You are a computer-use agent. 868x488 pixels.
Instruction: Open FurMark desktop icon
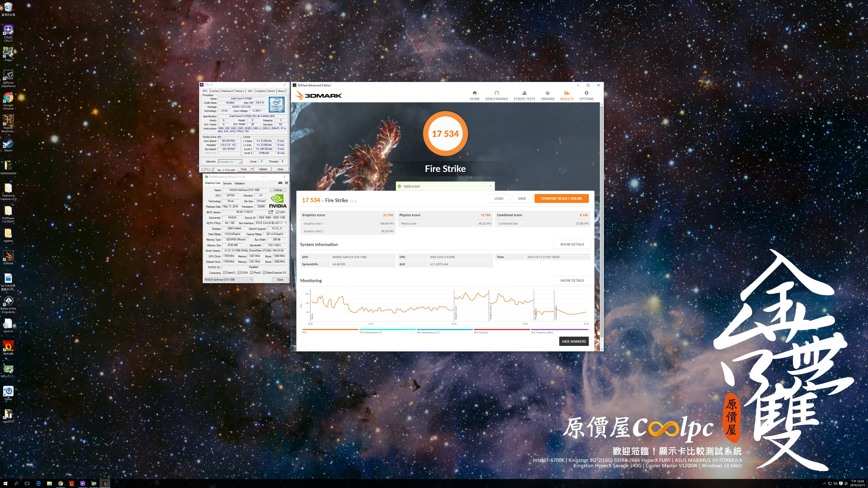click(x=8, y=348)
